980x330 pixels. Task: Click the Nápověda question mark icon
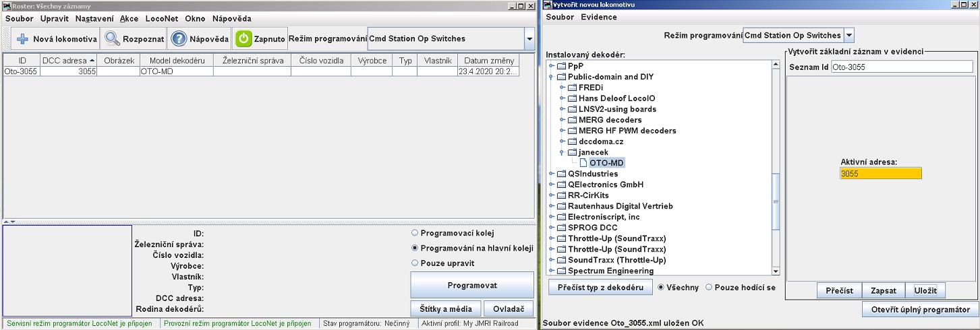pyautogui.click(x=178, y=39)
